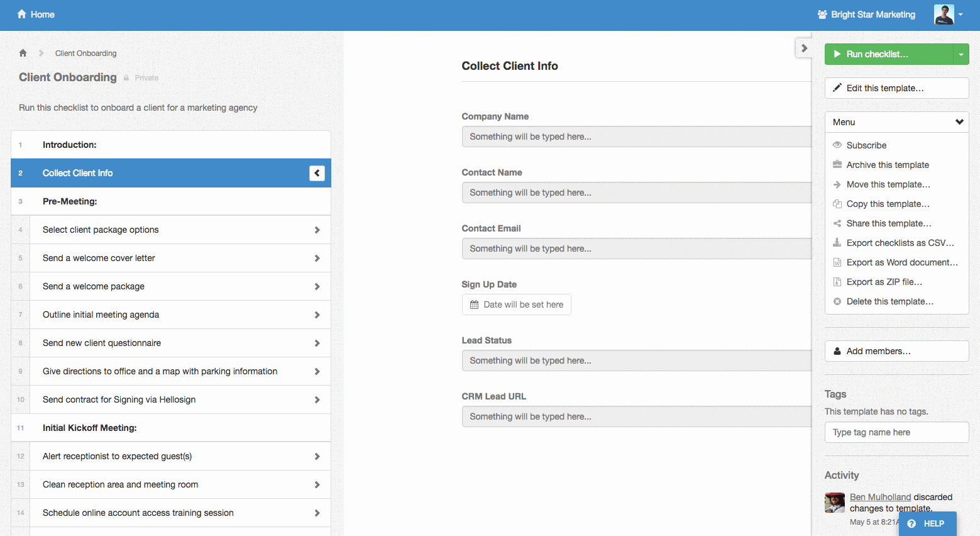
Task: Click the Home icon in top bar
Action: click(x=22, y=14)
